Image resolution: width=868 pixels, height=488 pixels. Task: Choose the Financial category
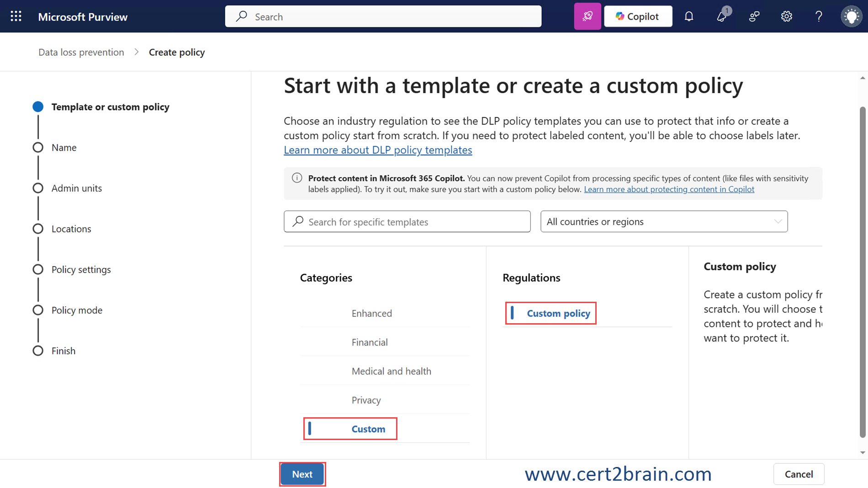pyautogui.click(x=370, y=342)
